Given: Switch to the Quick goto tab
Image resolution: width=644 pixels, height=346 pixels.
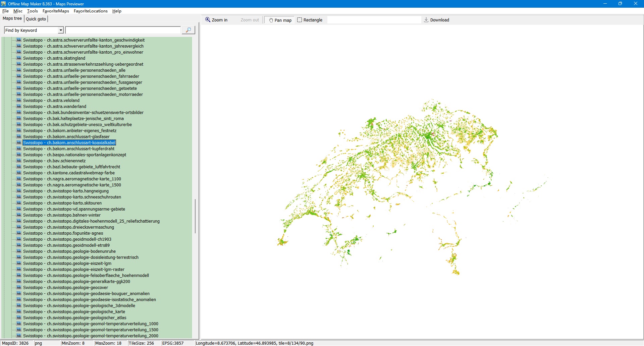Looking at the screenshot, I should (36, 19).
